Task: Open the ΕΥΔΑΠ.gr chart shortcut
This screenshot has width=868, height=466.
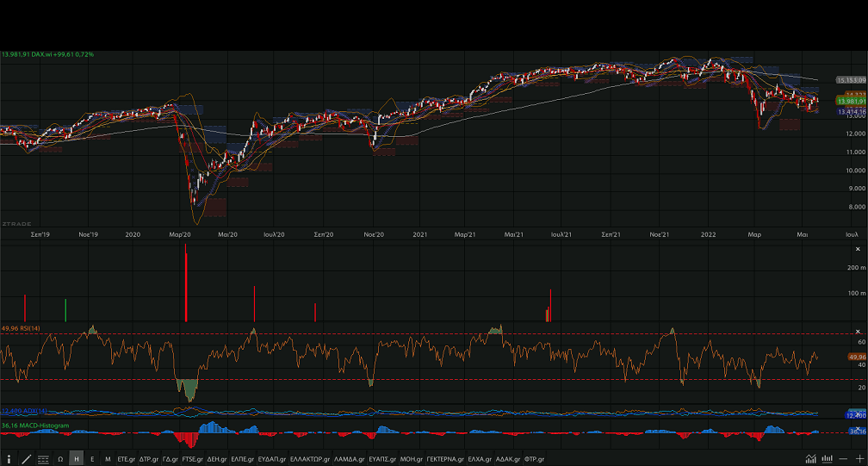Action: 272,459
